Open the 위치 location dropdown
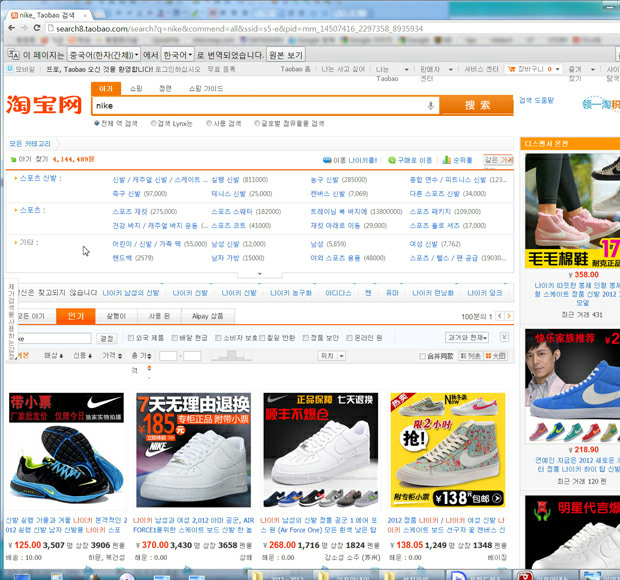The width and height of the screenshot is (620, 580). pyautogui.click(x=332, y=356)
